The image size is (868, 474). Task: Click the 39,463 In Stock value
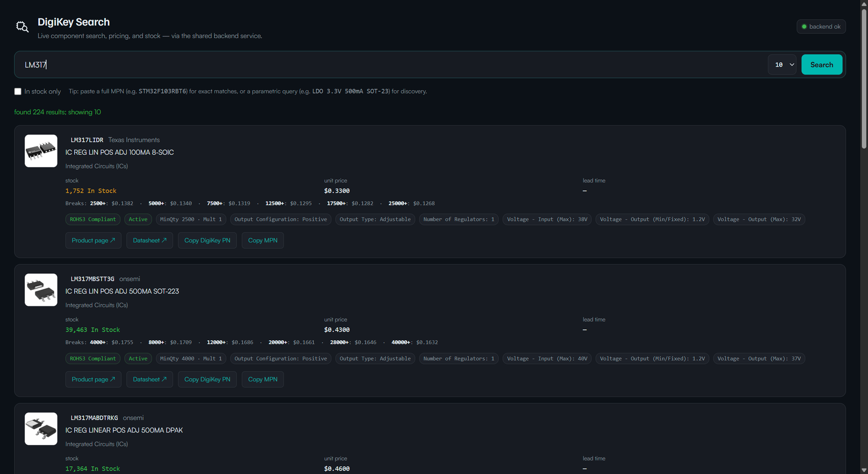(x=92, y=330)
